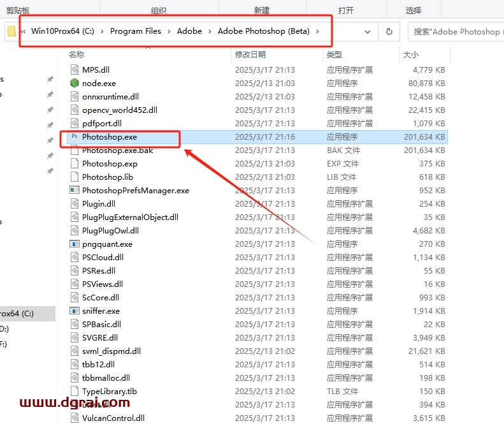Click the address bar folder icon
This screenshot has height=426, width=504.
tap(11, 31)
